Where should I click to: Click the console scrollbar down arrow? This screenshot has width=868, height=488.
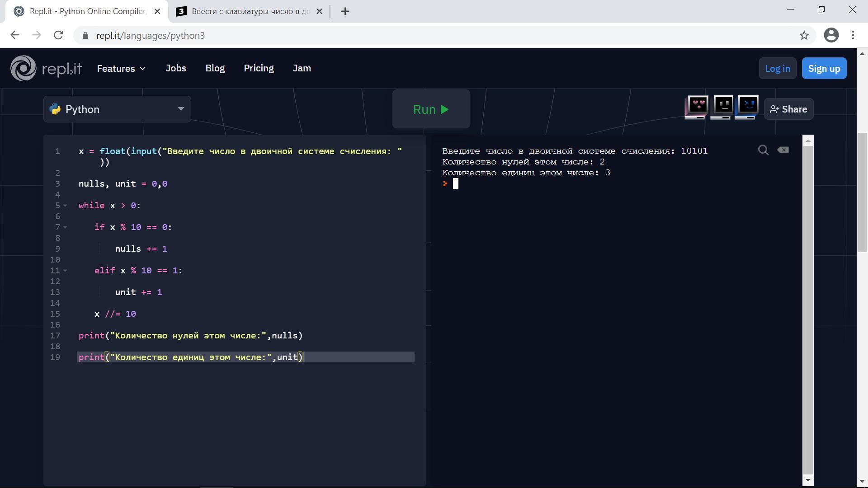[x=808, y=480]
